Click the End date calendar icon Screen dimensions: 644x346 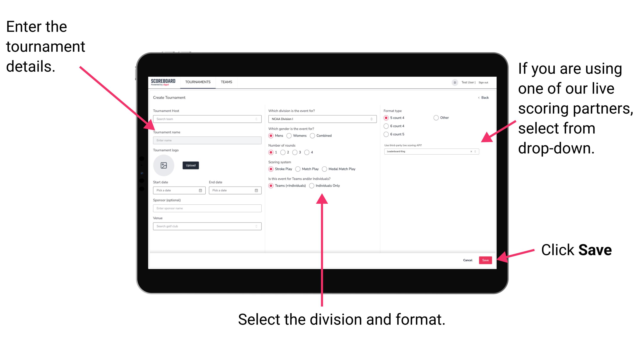pos(256,190)
